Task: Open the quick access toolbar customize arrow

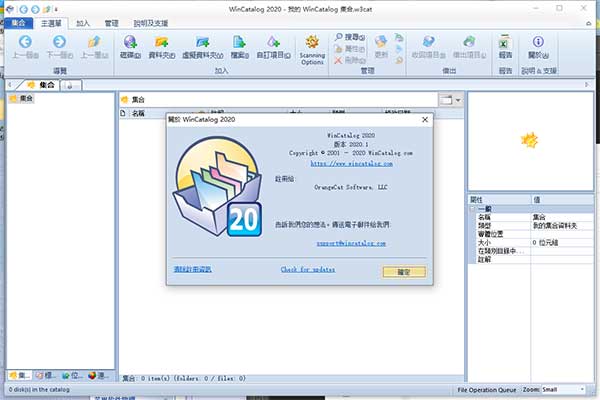Action: [56, 9]
